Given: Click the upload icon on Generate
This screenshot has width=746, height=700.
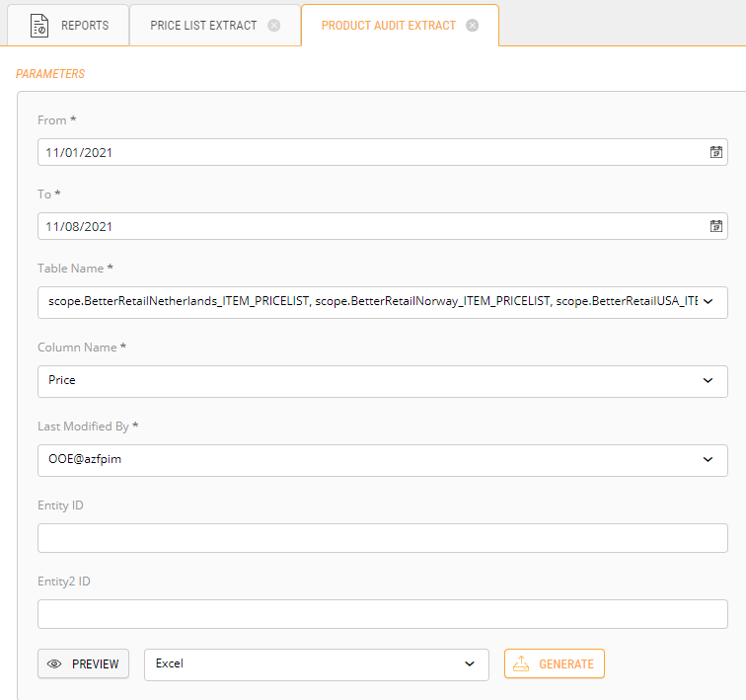Looking at the screenshot, I should point(522,664).
